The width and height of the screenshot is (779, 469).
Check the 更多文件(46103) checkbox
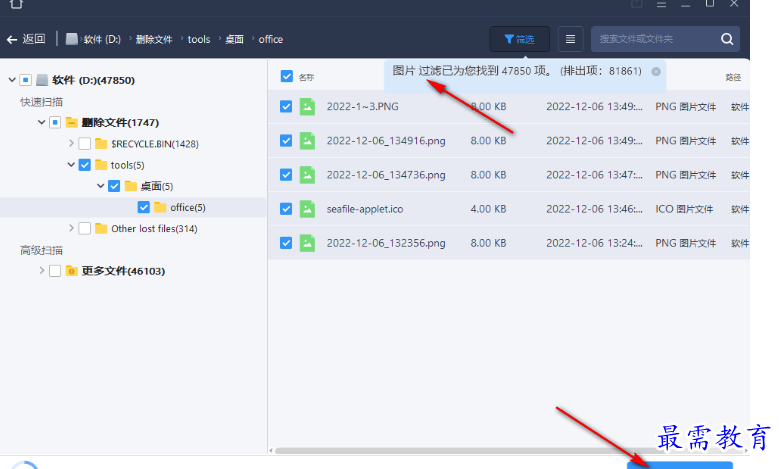[x=55, y=271]
